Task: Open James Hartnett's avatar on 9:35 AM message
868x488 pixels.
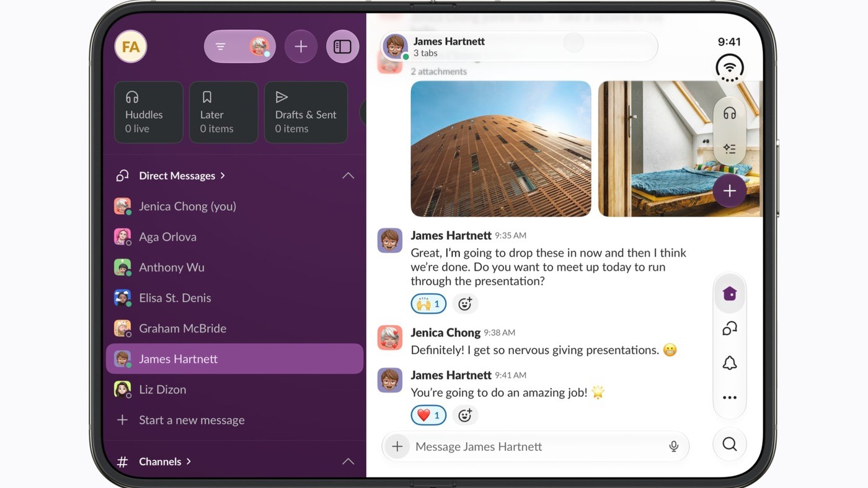Action: click(x=390, y=240)
